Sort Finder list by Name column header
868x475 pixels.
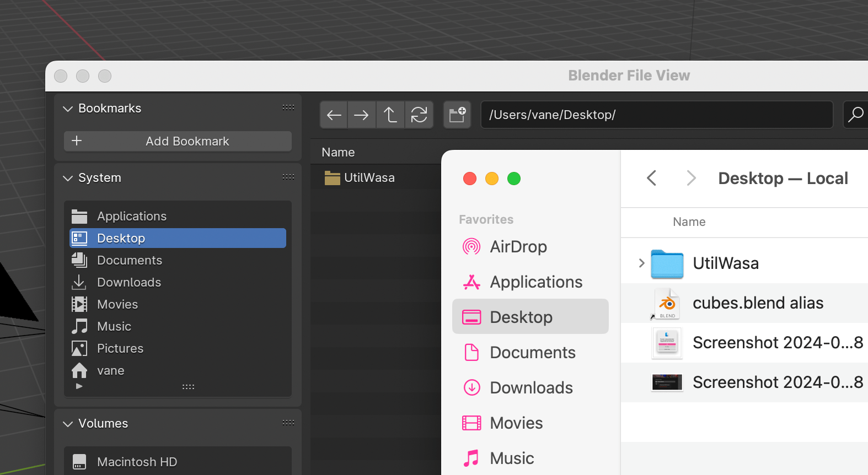tap(689, 222)
